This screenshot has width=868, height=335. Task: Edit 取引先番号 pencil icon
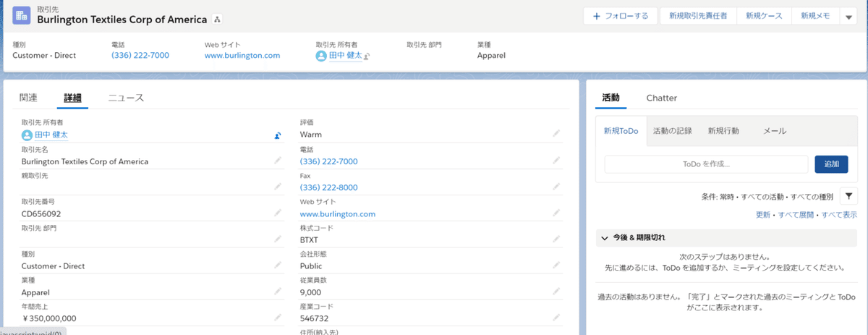point(278,213)
